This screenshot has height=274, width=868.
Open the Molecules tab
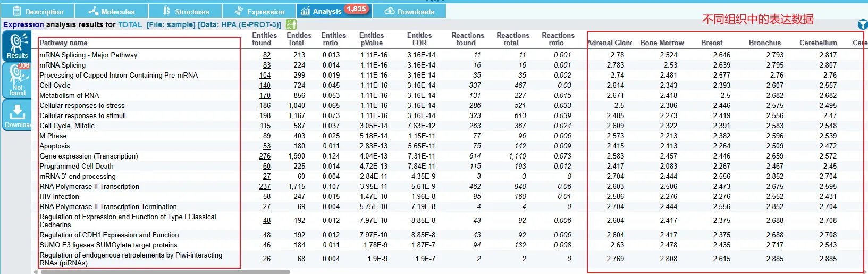coord(112,11)
